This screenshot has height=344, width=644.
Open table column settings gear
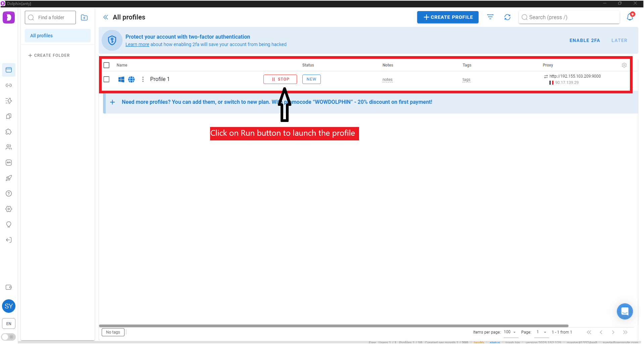click(x=624, y=65)
